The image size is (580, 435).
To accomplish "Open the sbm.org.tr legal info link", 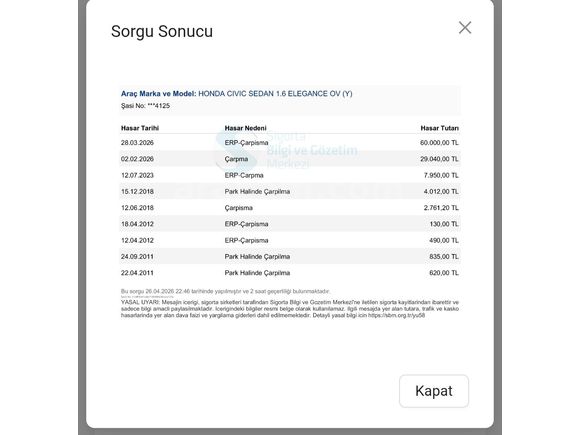I will [396, 316].
